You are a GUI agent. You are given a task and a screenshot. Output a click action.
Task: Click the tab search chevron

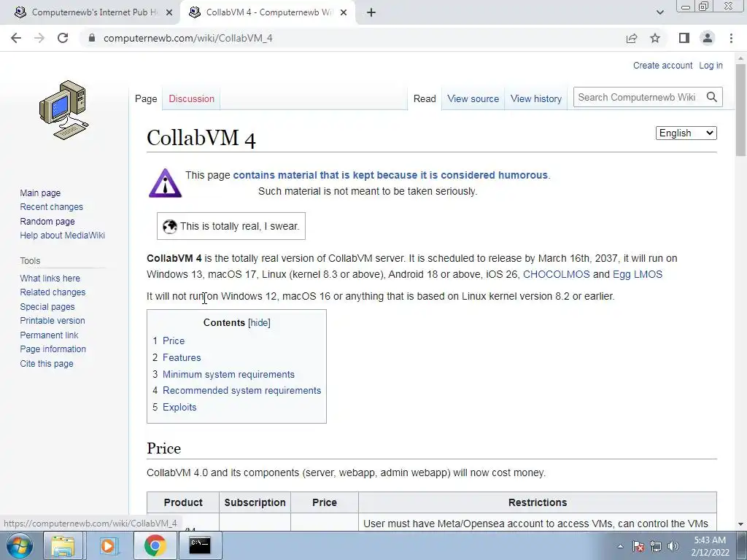[x=659, y=12]
